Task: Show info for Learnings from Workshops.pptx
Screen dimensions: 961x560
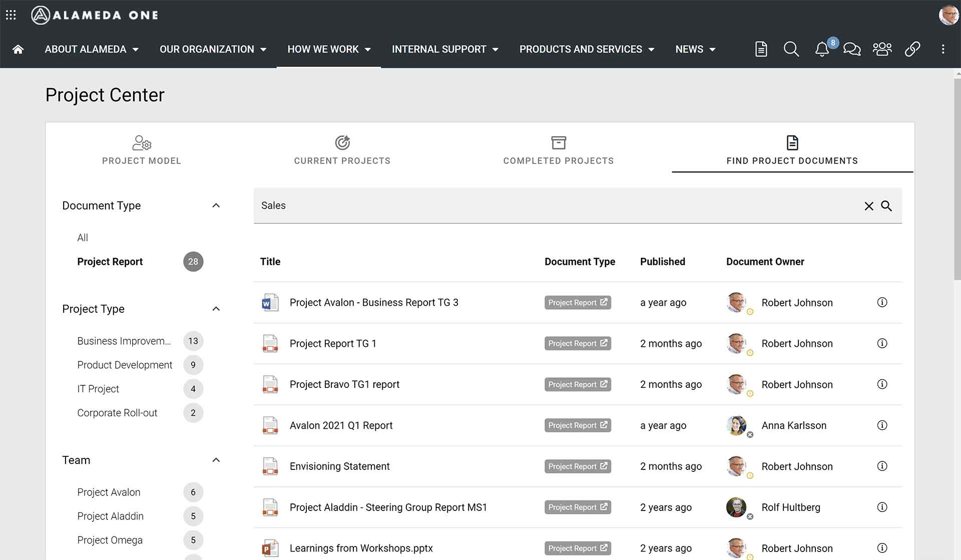Action: pyautogui.click(x=882, y=548)
